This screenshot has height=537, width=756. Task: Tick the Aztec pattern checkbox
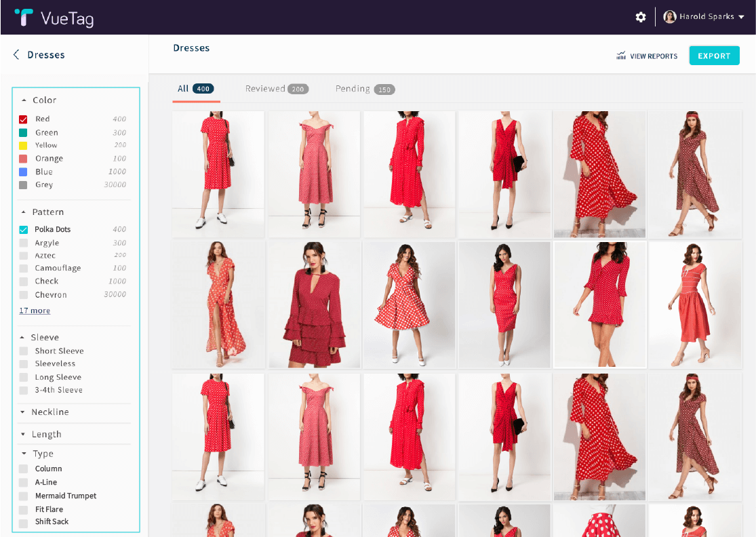point(23,256)
